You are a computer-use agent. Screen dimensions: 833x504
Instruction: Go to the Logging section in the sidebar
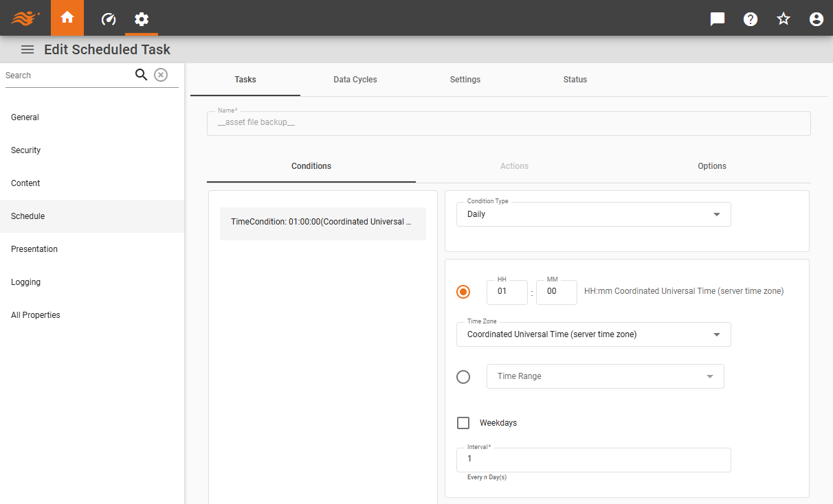click(x=25, y=282)
